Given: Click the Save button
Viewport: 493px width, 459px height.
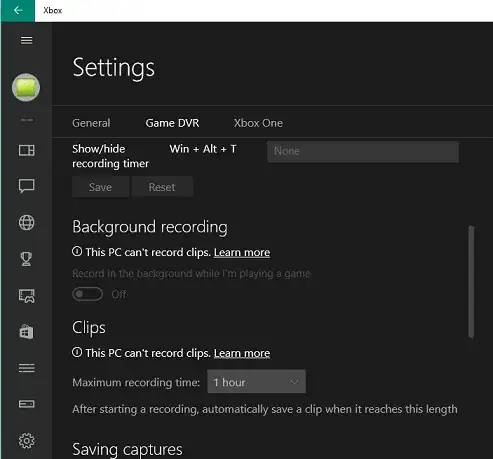Looking at the screenshot, I should (100, 187).
